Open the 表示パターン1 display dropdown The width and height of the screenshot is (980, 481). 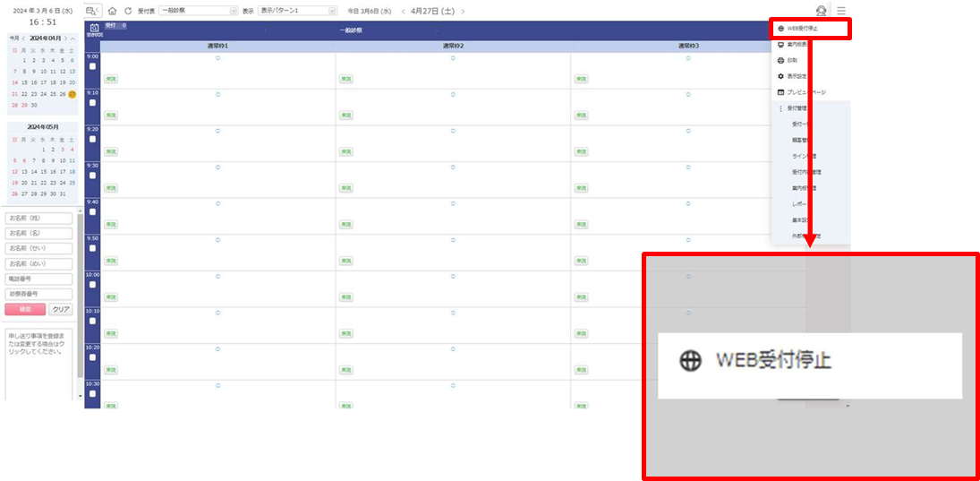coord(297,11)
